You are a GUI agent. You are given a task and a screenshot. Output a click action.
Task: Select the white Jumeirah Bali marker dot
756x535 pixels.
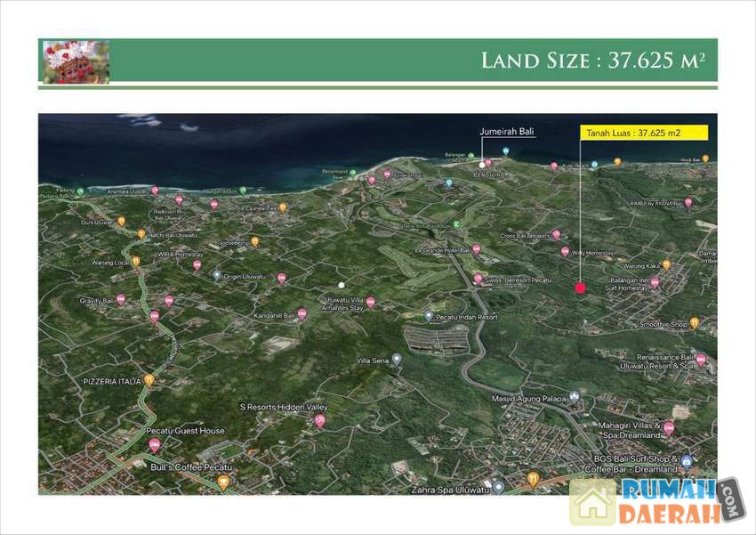tap(482, 164)
